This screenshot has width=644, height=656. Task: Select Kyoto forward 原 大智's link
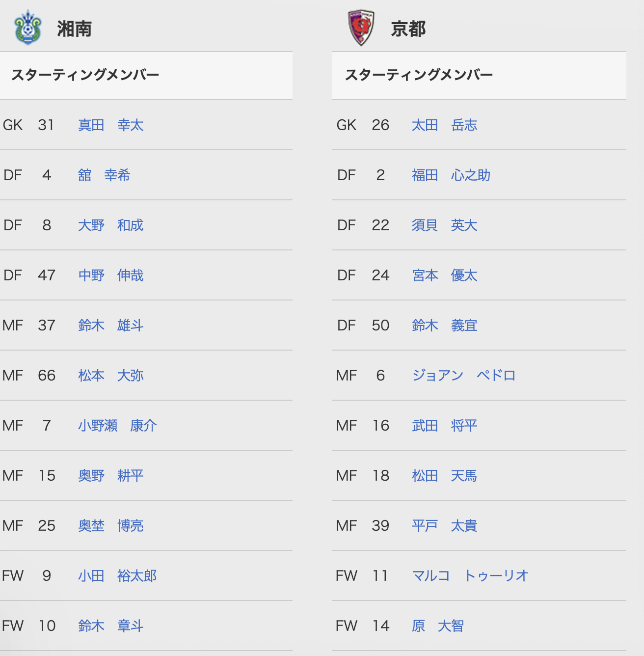[437, 626]
